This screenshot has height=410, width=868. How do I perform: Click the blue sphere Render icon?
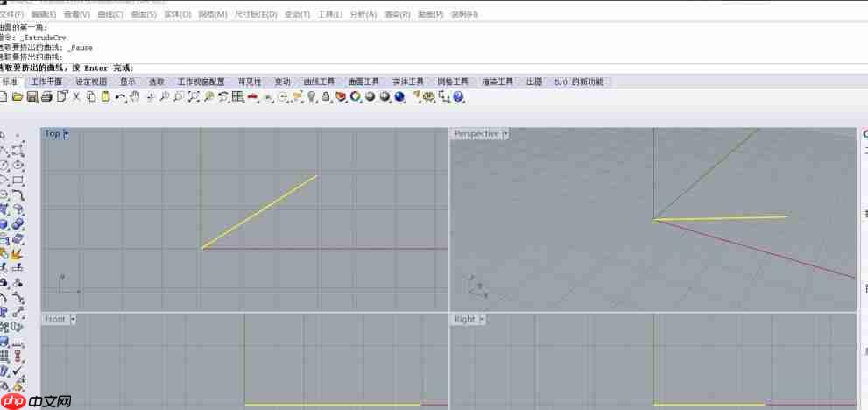pyautogui.click(x=399, y=97)
